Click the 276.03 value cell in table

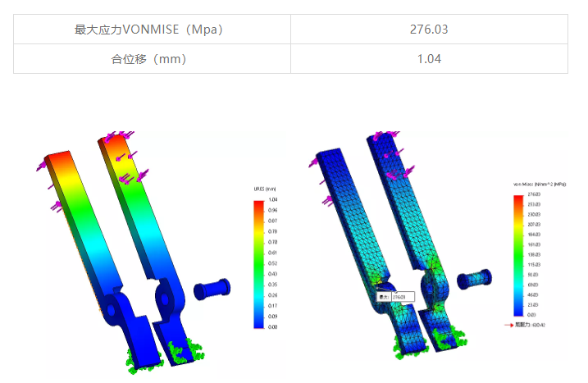tap(429, 30)
